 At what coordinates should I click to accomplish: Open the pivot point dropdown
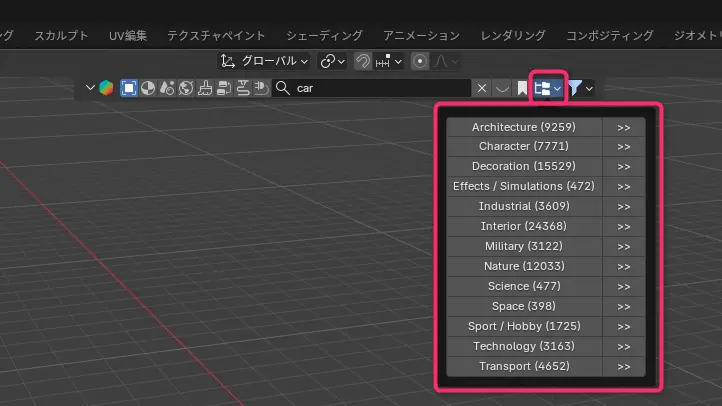click(x=332, y=61)
